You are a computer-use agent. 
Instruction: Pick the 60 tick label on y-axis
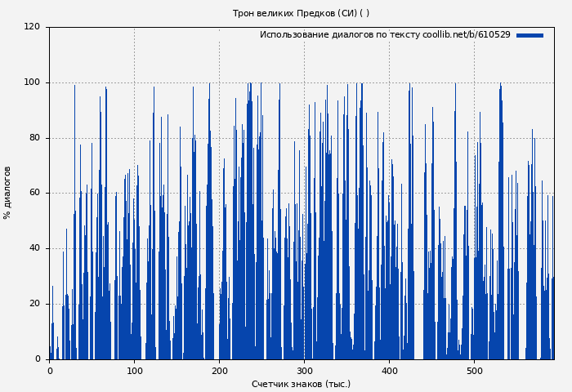tap(34, 194)
